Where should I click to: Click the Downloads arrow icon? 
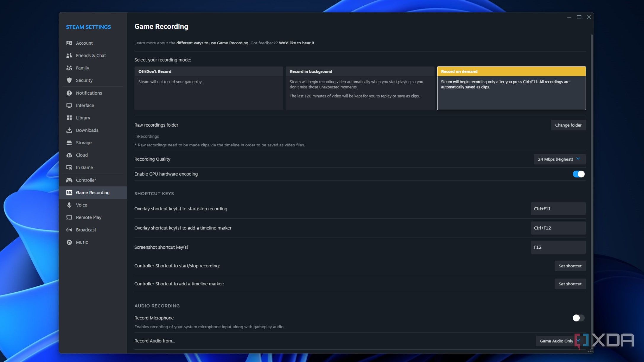(x=69, y=130)
